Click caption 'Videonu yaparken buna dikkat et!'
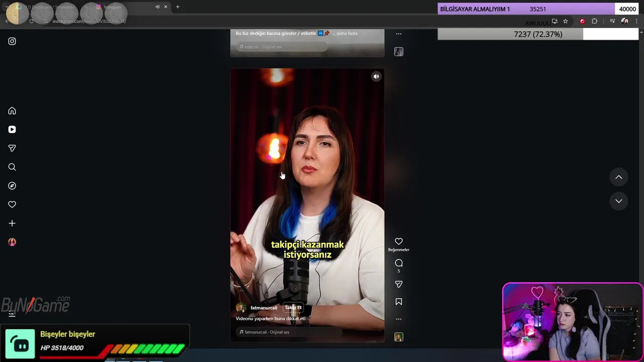Screen dimensions: 644x362 [x=271, y=318]
